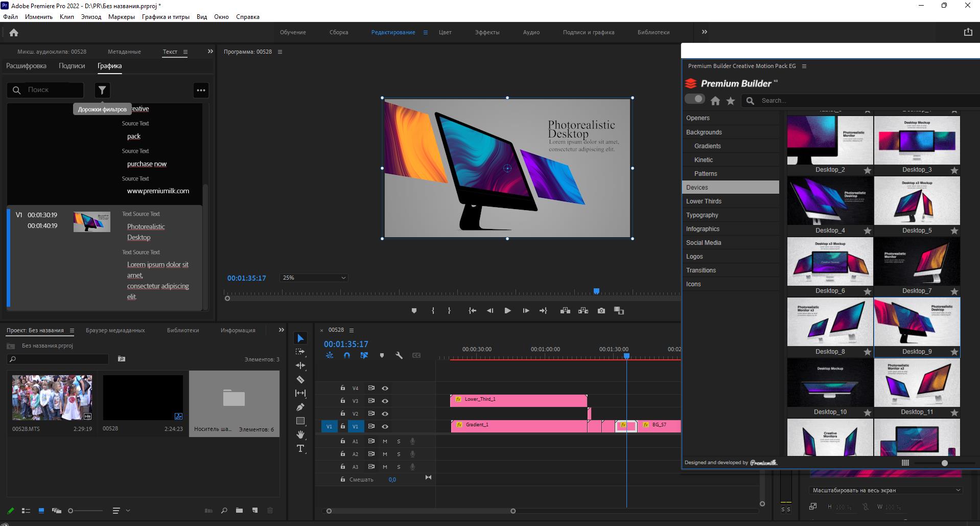The width and height of the screenshot is (980, 526).
Task: Click Step Forward one frame button
Action: pos(526,311)
